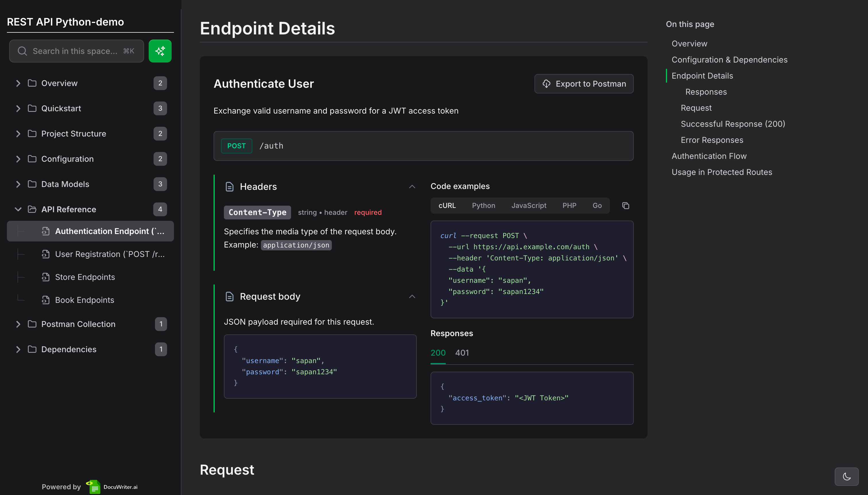Click the DocuWriter.ai logo
The image size is (868, 495).
tap(112, 487)
